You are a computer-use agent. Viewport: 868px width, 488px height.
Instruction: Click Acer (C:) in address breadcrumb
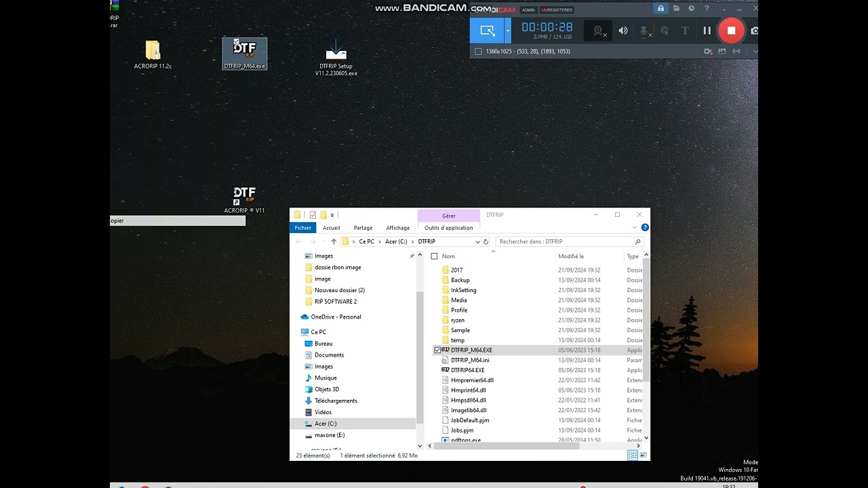[x=396, y=241]
